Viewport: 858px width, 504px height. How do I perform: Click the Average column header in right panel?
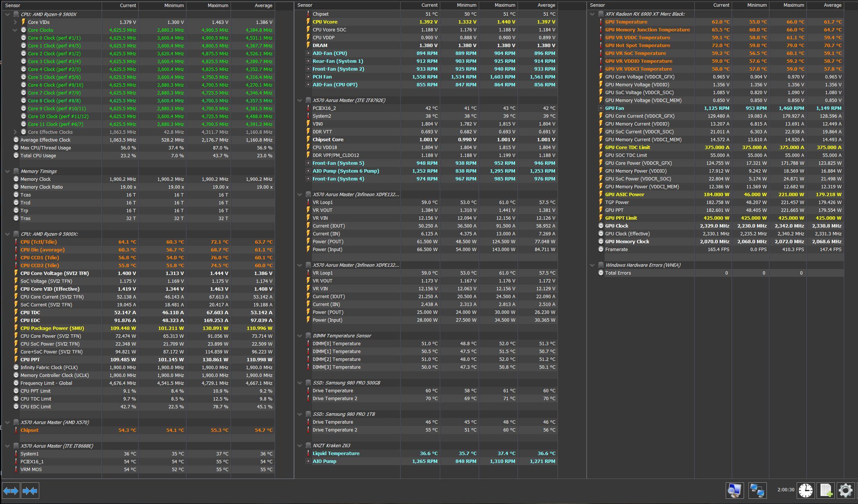point(825,5)
